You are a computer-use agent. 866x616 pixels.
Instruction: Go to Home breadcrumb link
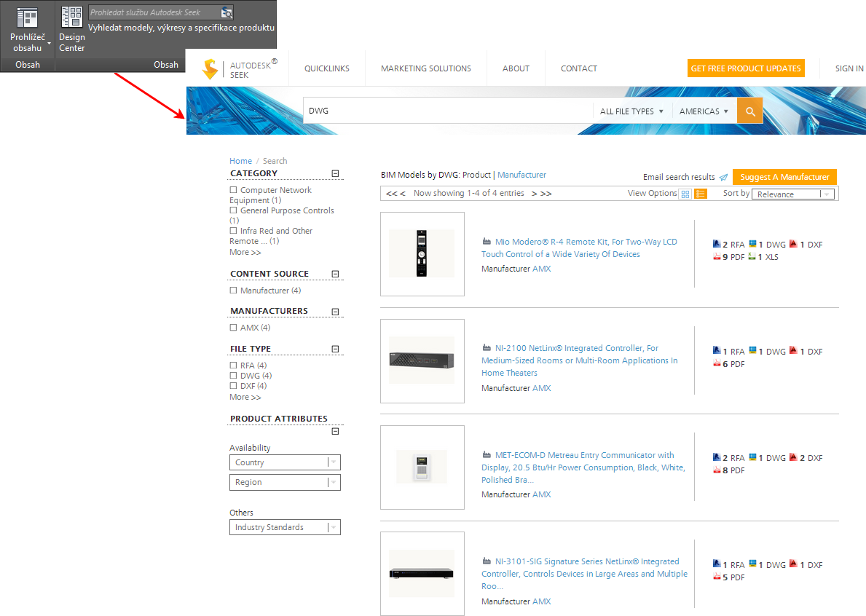tap(241, 161)
